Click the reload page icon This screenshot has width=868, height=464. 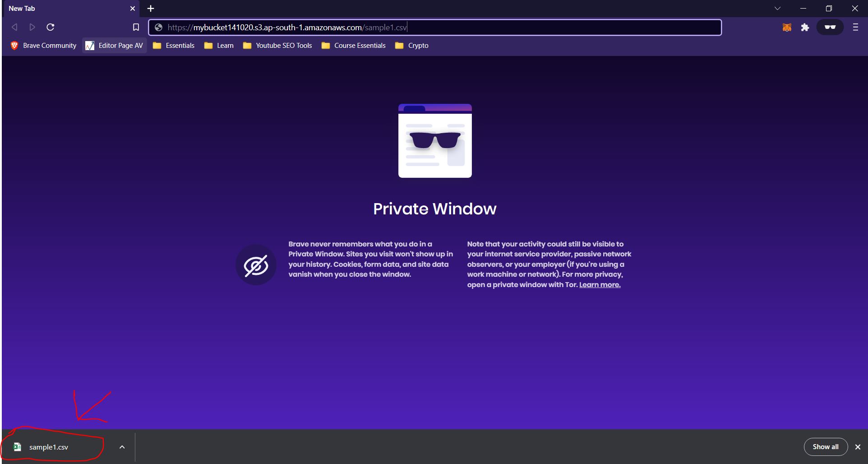tap(51, 27)
